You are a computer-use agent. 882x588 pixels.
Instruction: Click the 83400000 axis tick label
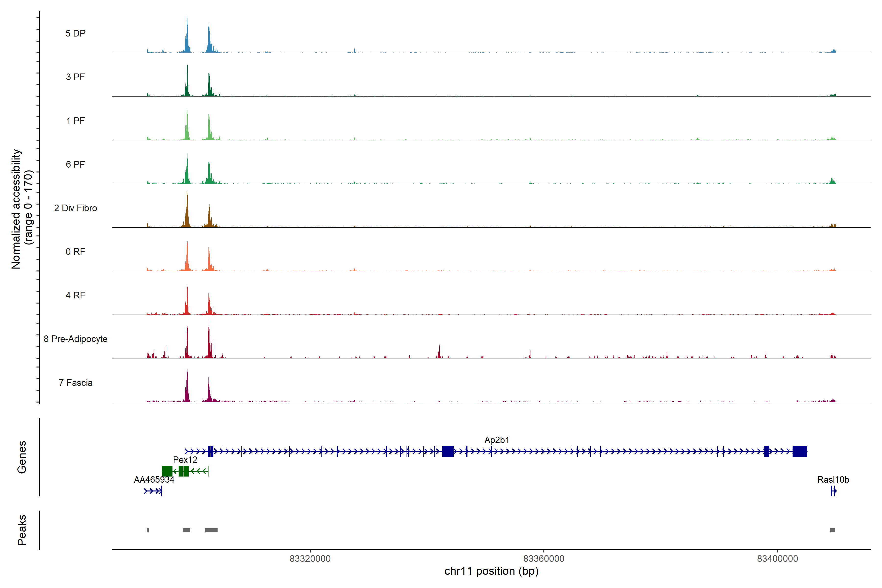777,559
